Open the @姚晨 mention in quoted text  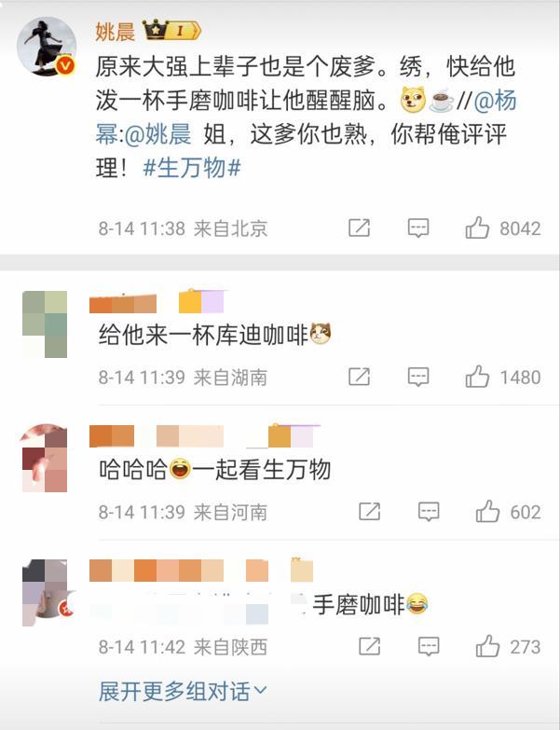pos(158,134)
